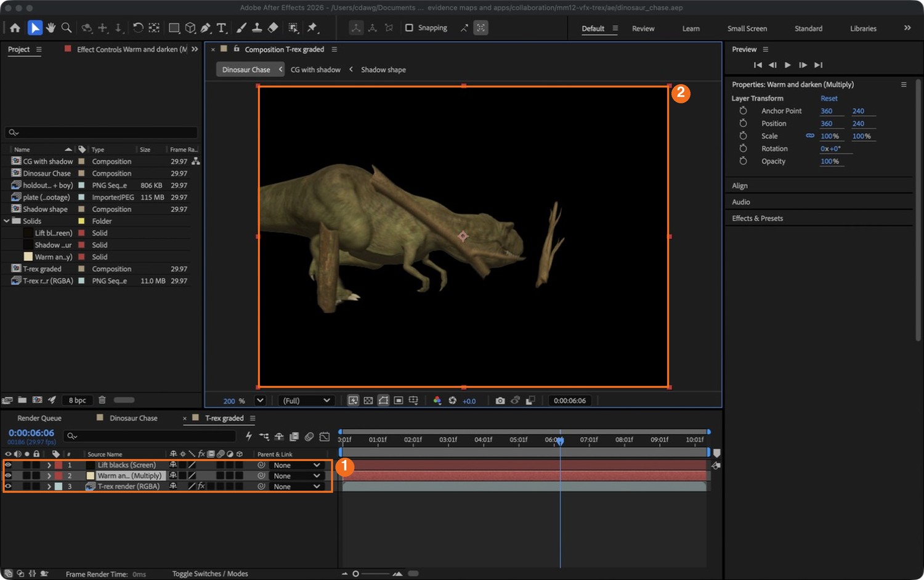The height and width of the screenshot is (580, 924).
Task: Open Parent dropdown for T-rex render layer
Action: (x=298, y=487)
